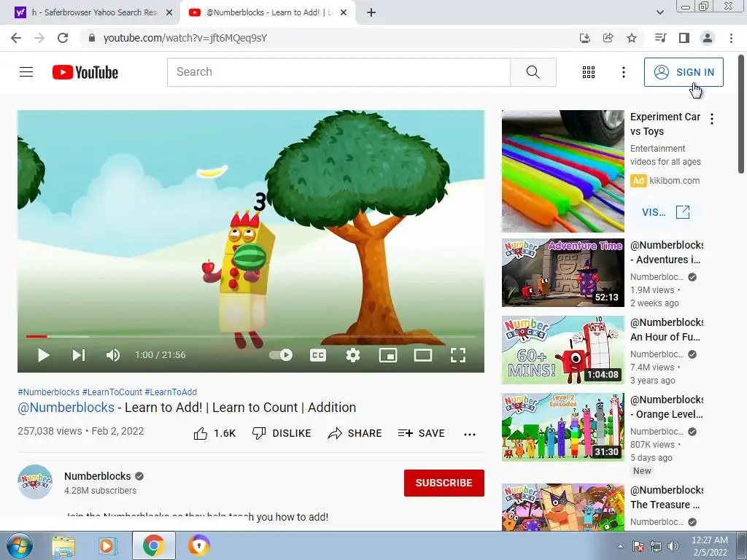Image resolution: width=747 pixels, height=560 pixels.
Task: Click the Dislike thumbs down button
Action: pyautogui.click(x=282, y=433)
